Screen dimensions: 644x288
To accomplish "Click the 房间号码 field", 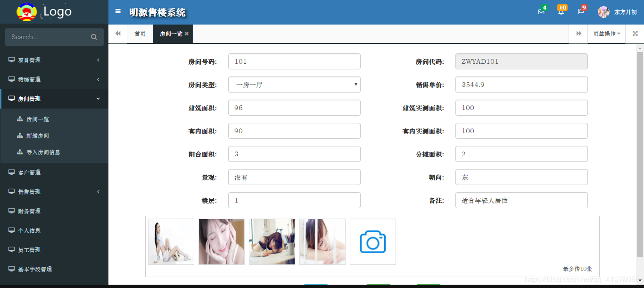I will click(294, 61).
